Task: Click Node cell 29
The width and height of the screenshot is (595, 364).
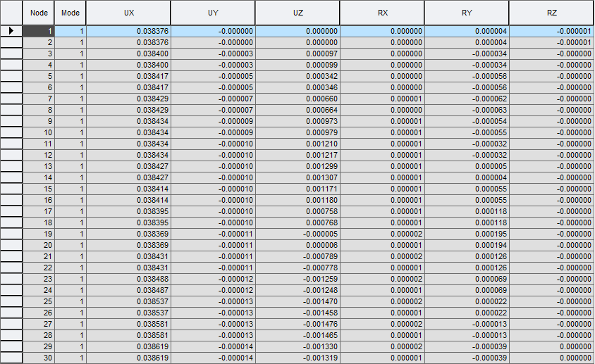Action: [39, 346]
